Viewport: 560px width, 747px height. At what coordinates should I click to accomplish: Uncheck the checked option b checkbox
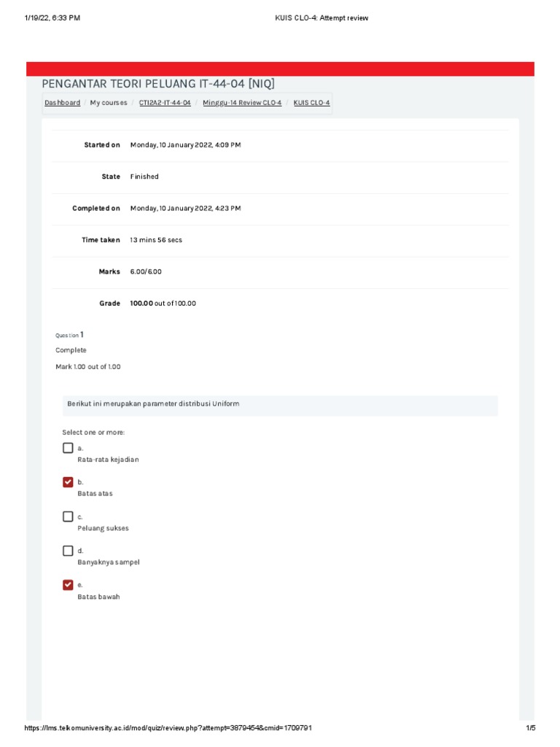pyautogui.click(x=68, y=482)
